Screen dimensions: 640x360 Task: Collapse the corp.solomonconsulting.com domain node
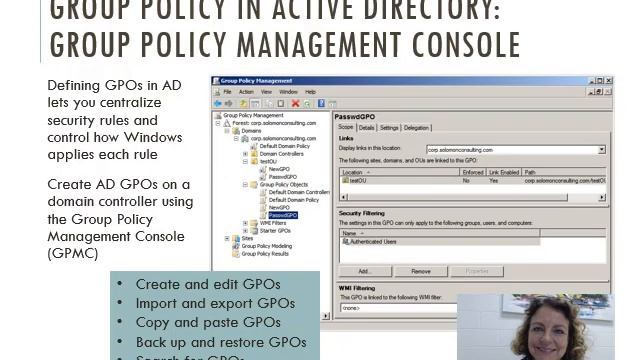pos(236,139)
